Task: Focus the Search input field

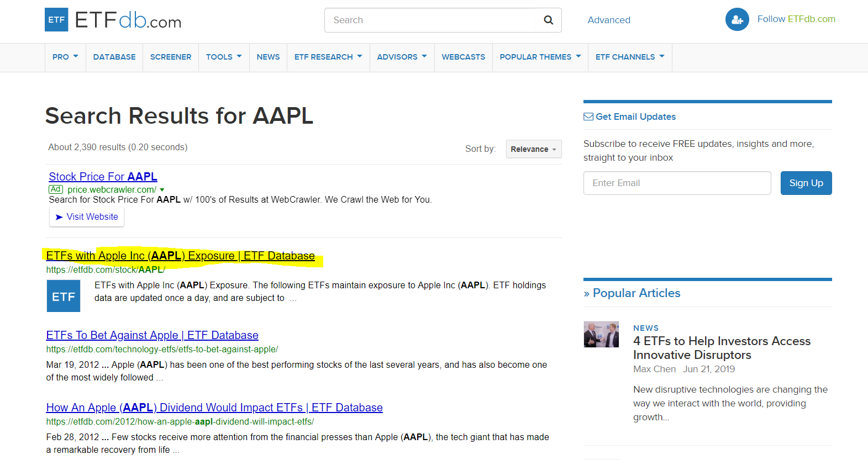Action: pyautogui.click(x=430, y=20)
